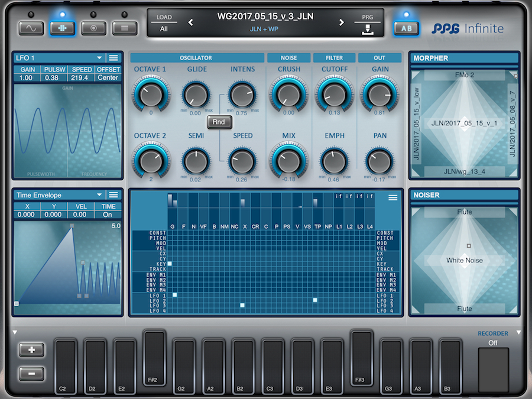
Task: Open the Time Envelope panel hamburger menu
Action: pyautogui.click(x=114, y=195)
